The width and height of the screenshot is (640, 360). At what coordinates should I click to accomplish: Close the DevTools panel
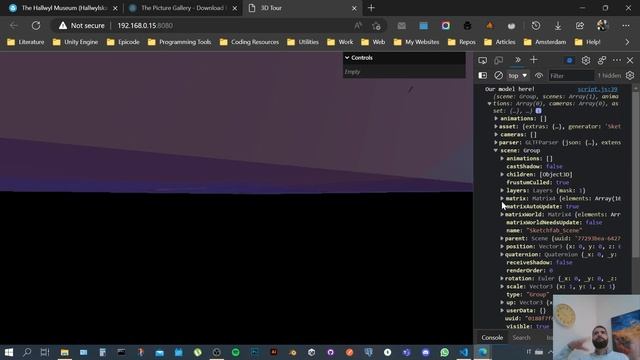tap(630, 60)
